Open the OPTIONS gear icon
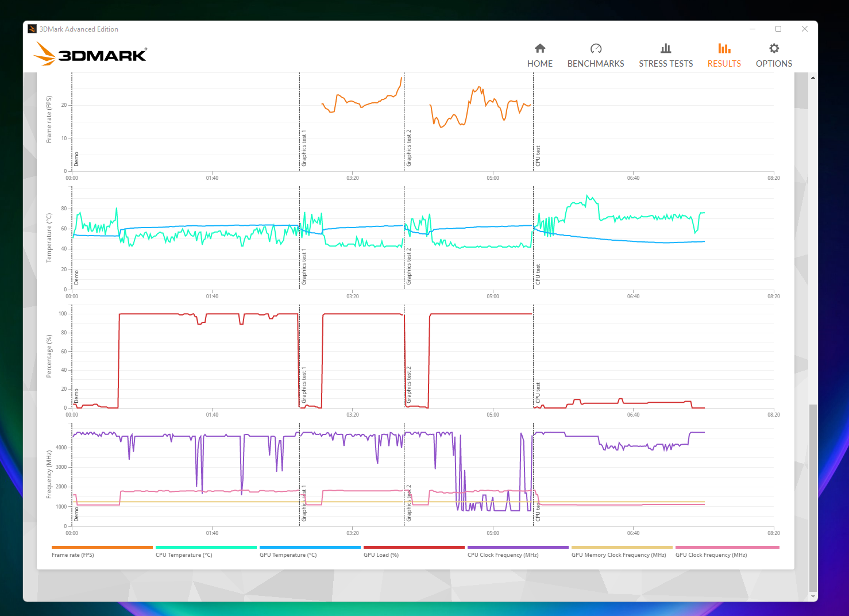The height and width of the screenshot is (616, 849). coord(774,48)
